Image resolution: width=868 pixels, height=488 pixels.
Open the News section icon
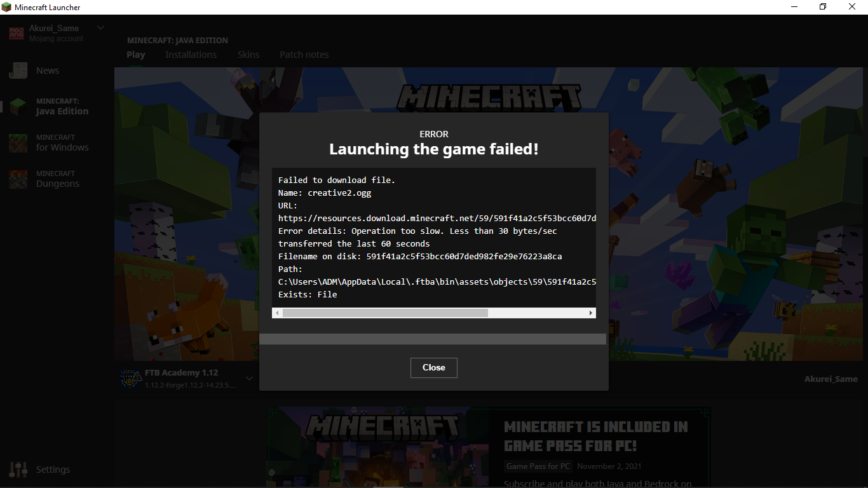tap(18, 70)
